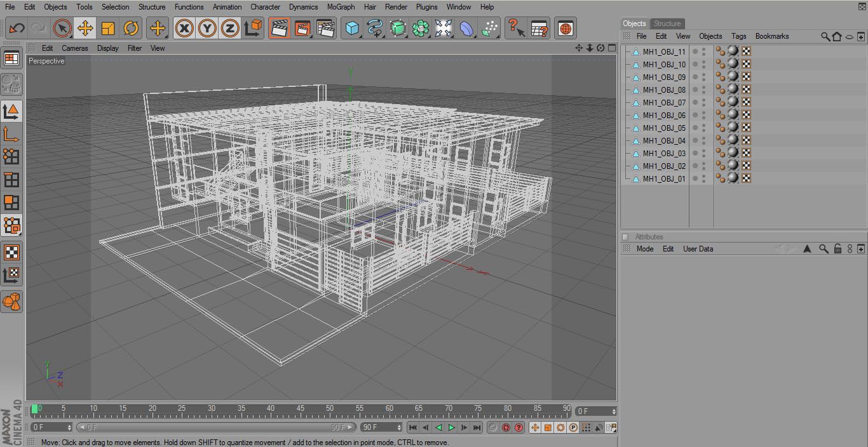This screenshot has width=868, height=447.
Task: Click the eye icon in Objects panel header
Action: [849, 37]
